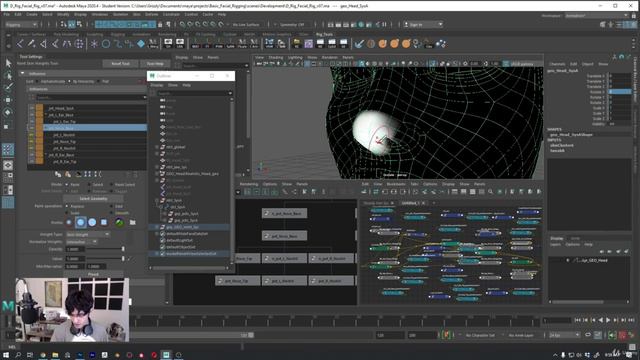Open the Outliner Display menu
Screen dimensions: 640x360
pyautogui.click(x=157, y=85)
